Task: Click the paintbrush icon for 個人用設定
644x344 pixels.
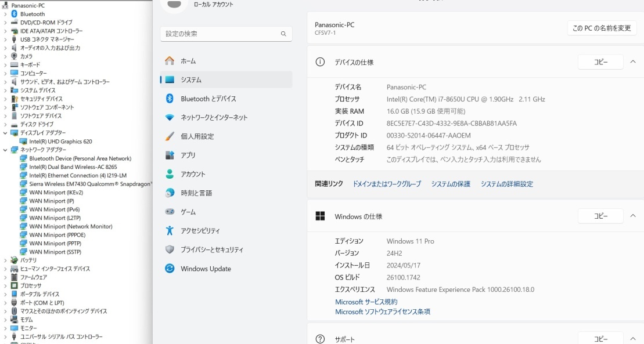Action: coord(170,136)
